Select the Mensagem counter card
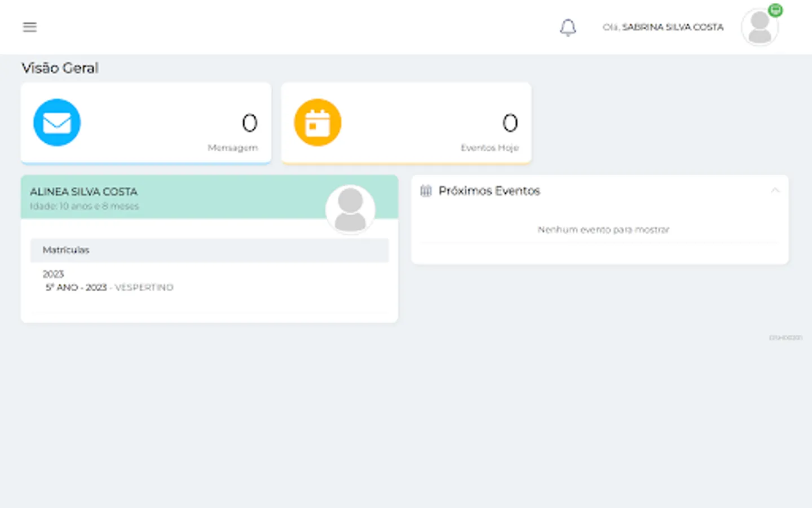Screen dimensions: 812x508 coord(146,122)
